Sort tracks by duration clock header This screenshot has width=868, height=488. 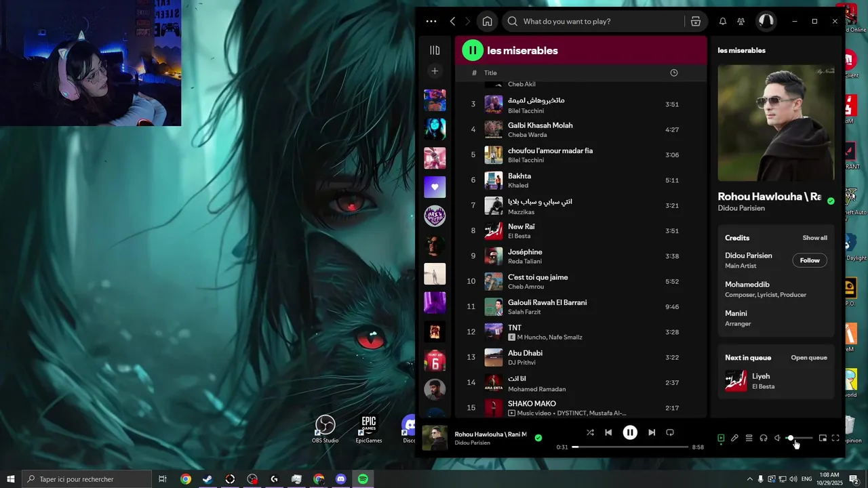click(x=673, y=73)
